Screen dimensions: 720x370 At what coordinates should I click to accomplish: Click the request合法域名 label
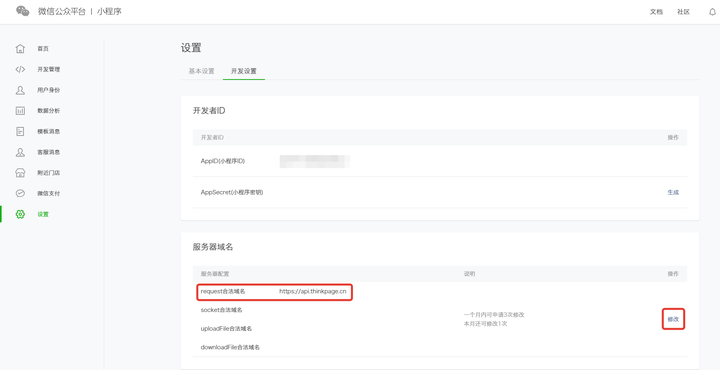click(x=223, y=292)
